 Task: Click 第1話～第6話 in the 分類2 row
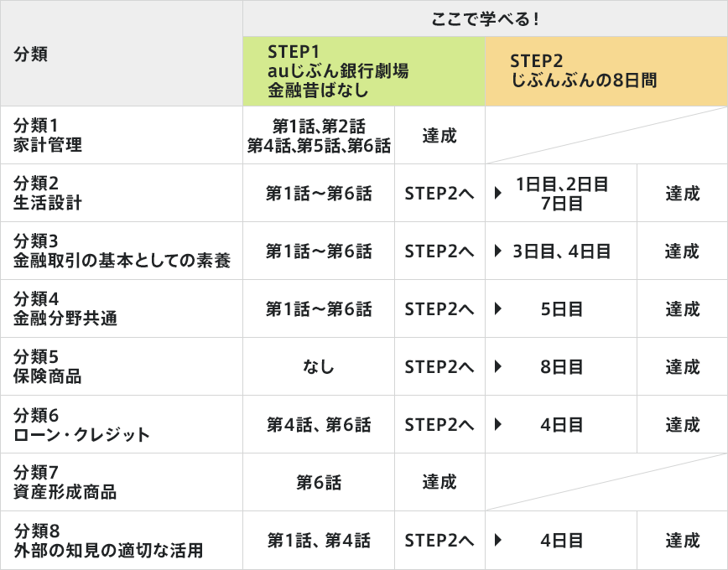(x=319, y=193)
